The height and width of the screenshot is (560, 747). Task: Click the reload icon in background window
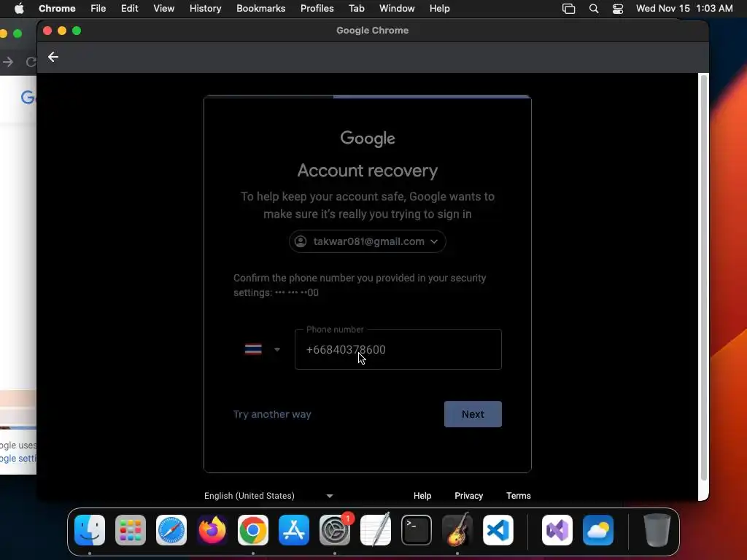click(x=31, y=62)
